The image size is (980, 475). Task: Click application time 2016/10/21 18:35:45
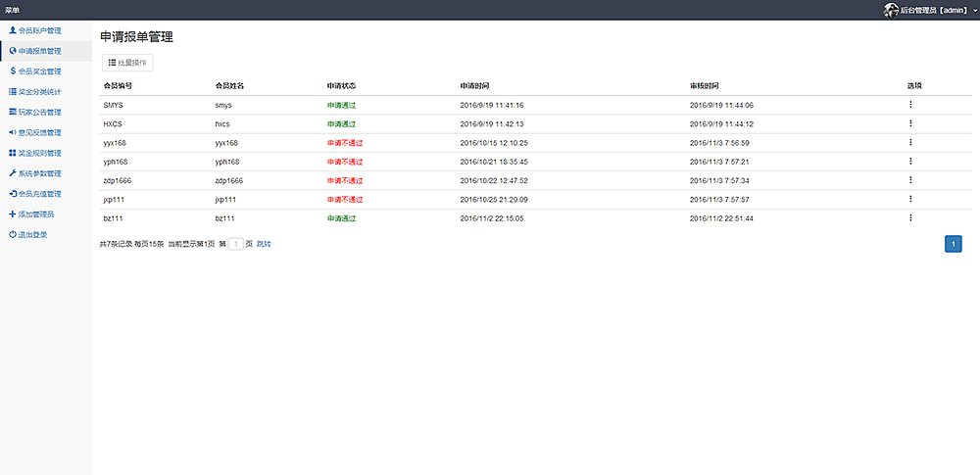494,162
